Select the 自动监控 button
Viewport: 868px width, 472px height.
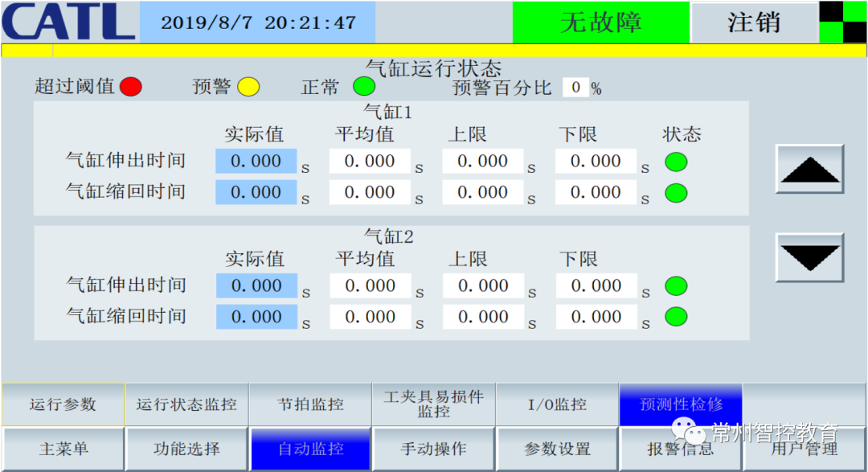coord(310,449)
